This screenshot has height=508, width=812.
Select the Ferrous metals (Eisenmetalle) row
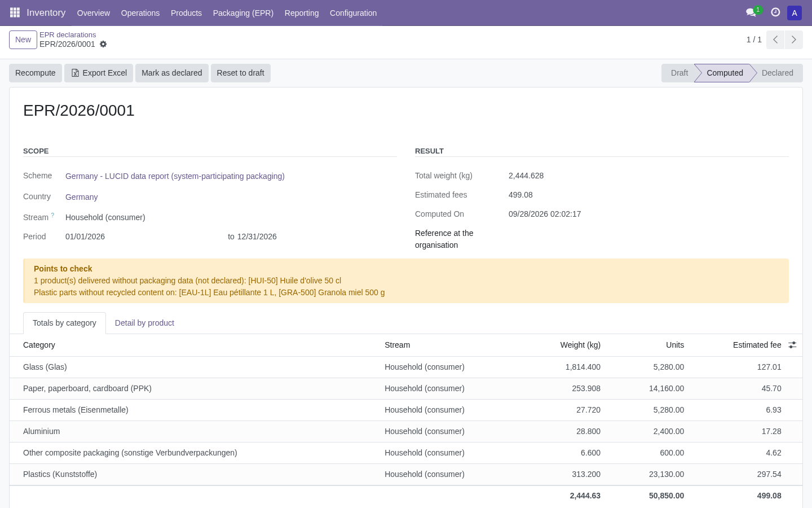tap(406, 410)
